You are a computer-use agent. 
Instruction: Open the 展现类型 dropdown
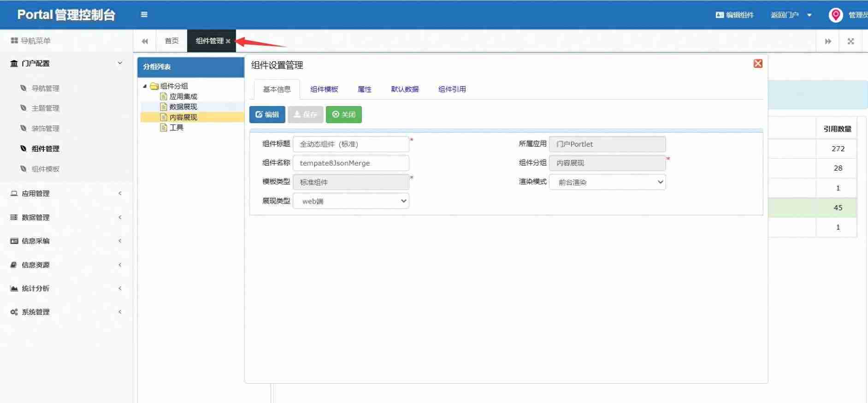coord(351,201)
